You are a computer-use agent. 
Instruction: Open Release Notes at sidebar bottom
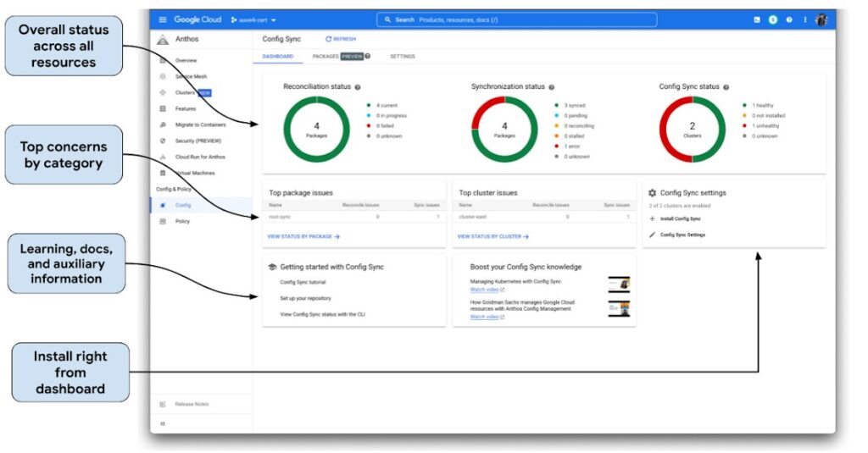tap(192, 404)
